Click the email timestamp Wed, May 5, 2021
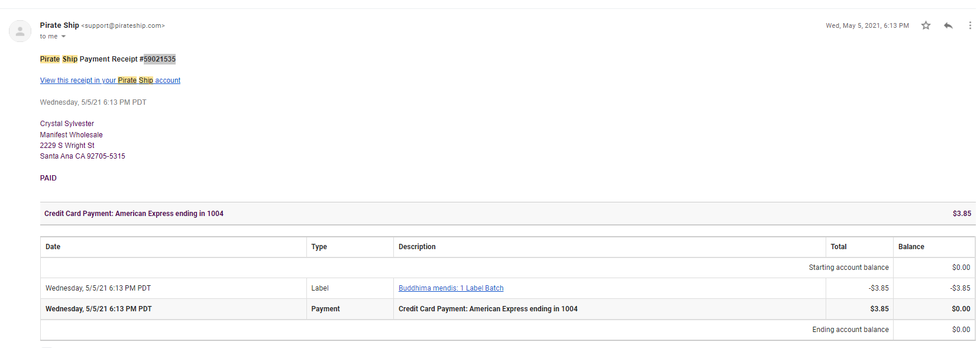This screenshot has height=348, width=980. tap(867, 25)
